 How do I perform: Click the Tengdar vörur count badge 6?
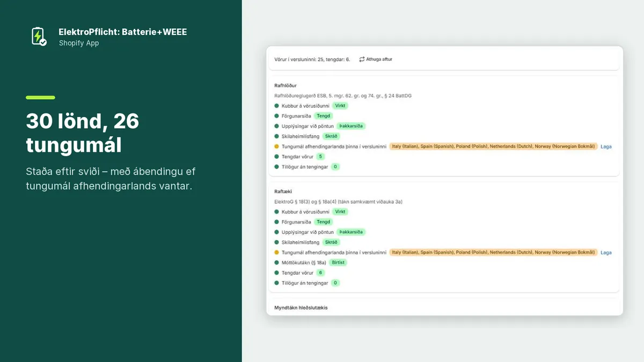tap(320, 273)
